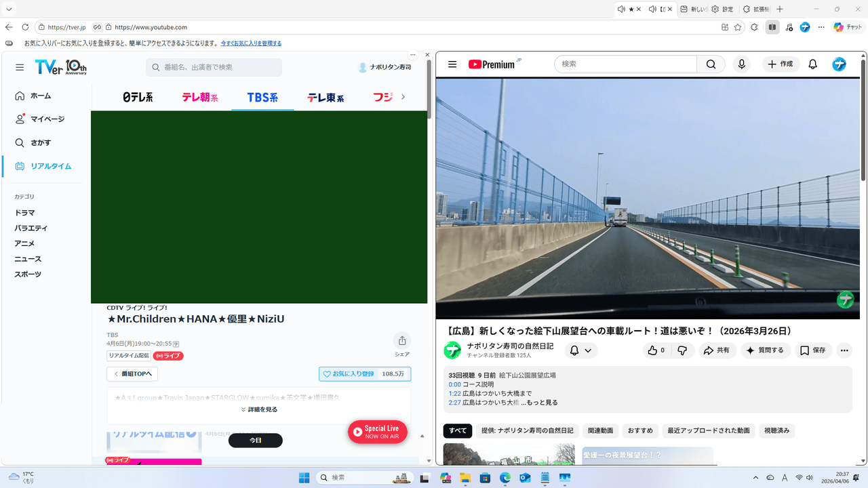Image resolution: width=868 pixels, height=488 pixels.
Task: Select the YouTube voice search microphone icon
Action: click(741, 64)
